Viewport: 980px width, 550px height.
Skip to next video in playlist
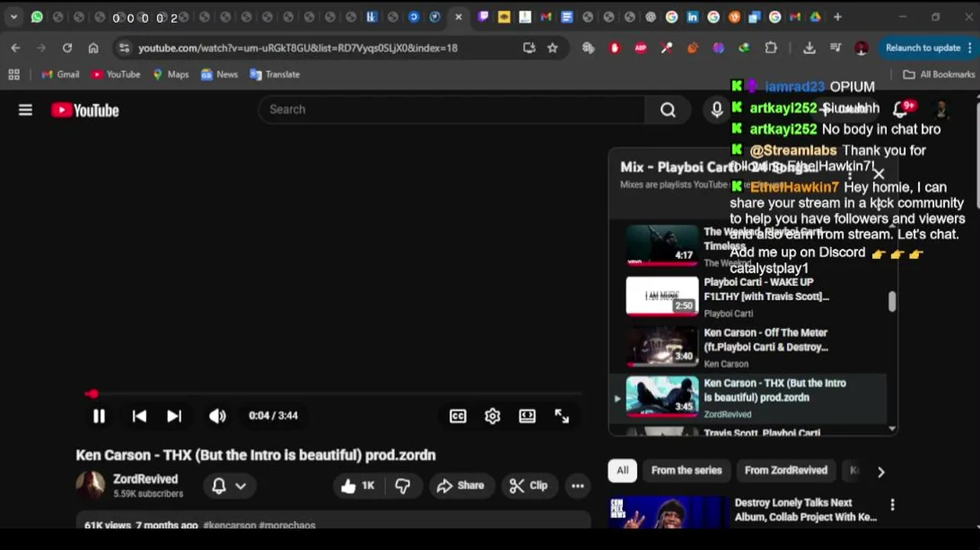coord(174,416)
